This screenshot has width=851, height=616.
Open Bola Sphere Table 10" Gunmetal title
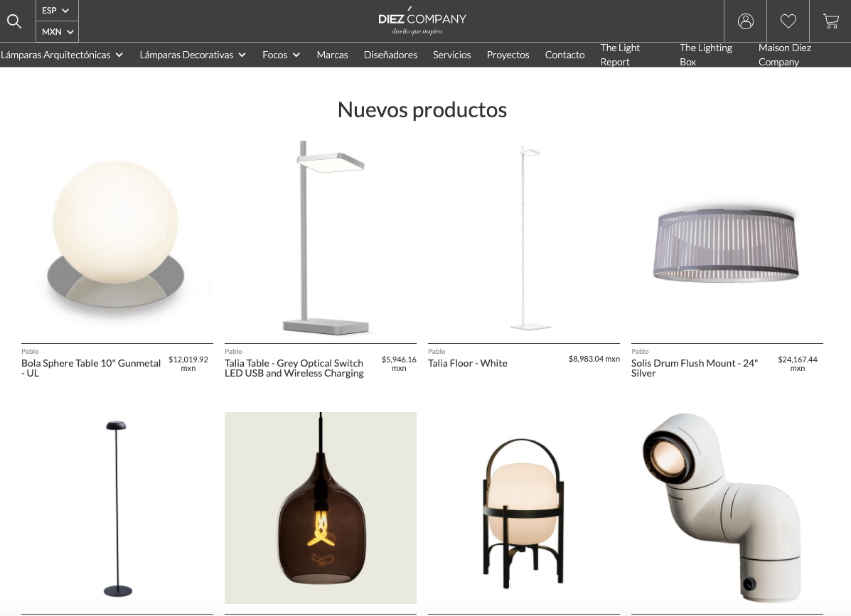[91, 368]
